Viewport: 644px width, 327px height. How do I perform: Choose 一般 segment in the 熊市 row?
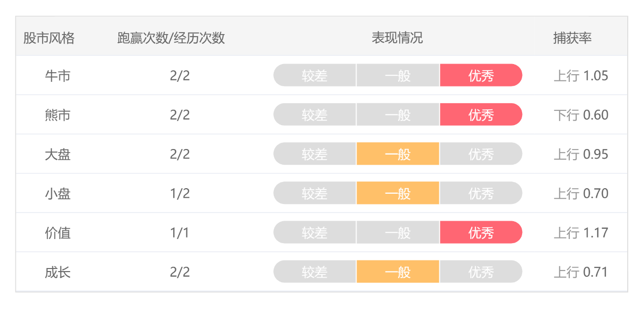[x=398, y=114]
